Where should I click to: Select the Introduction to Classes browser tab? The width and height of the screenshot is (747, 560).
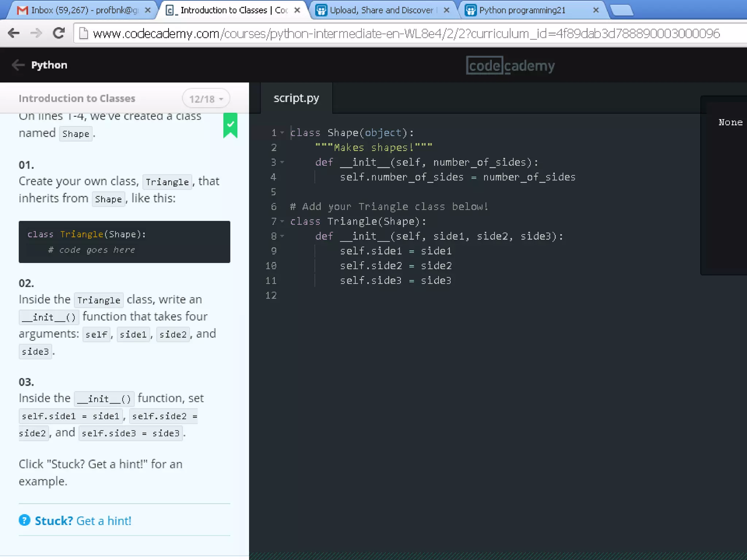233,10
